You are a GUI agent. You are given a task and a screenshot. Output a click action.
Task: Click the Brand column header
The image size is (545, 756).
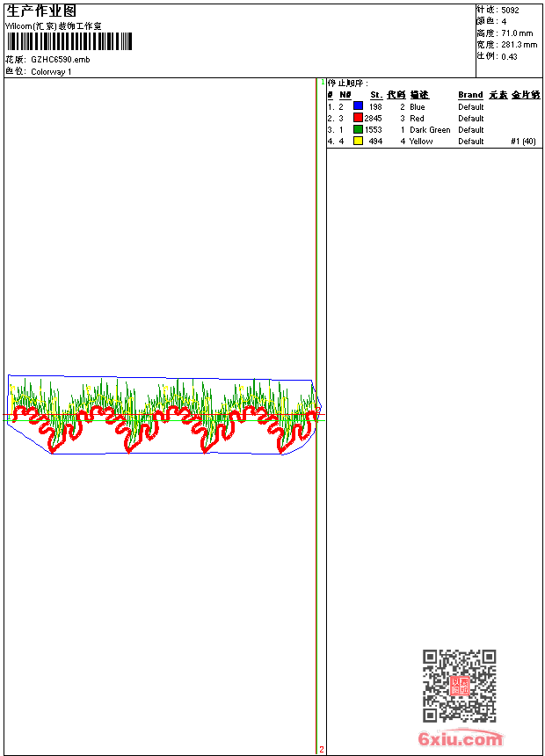point(470,95)
